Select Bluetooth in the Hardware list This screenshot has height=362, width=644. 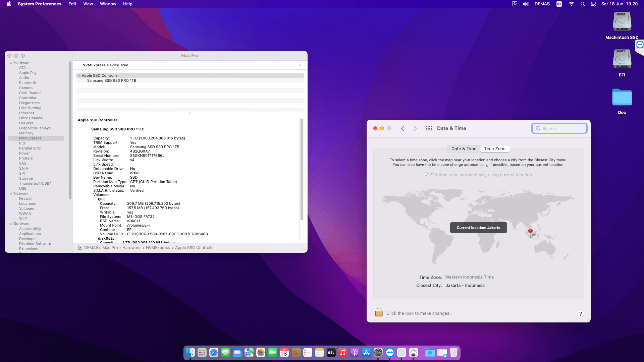pyautogui.click(x=28, y=83)
